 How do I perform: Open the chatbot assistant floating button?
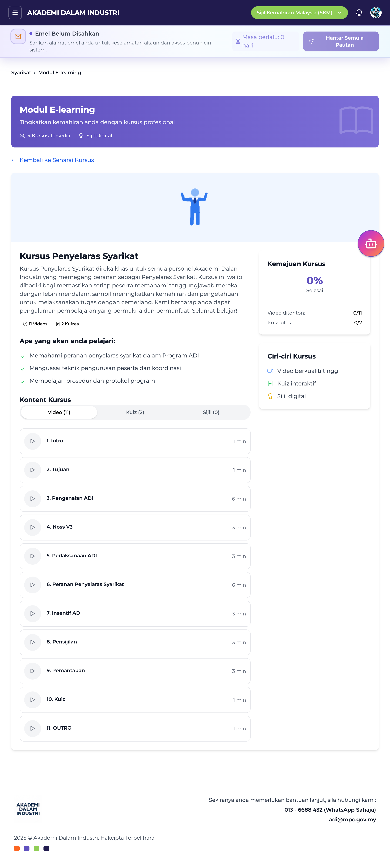371,243
